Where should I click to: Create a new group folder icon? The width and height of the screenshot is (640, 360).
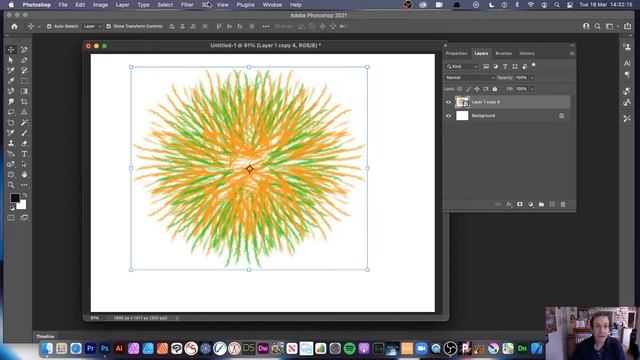pos(541,204)
